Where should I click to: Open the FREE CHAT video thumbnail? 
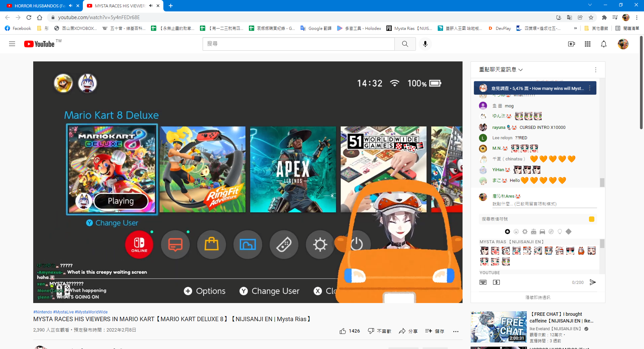pyautogui.click(x=498, y=327)
